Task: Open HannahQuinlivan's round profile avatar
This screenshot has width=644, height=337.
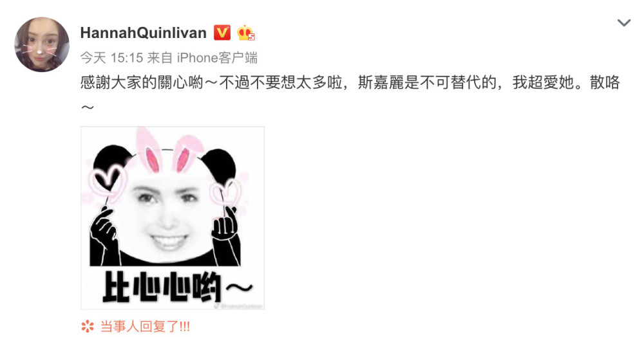Action: [x=42, y=44]
